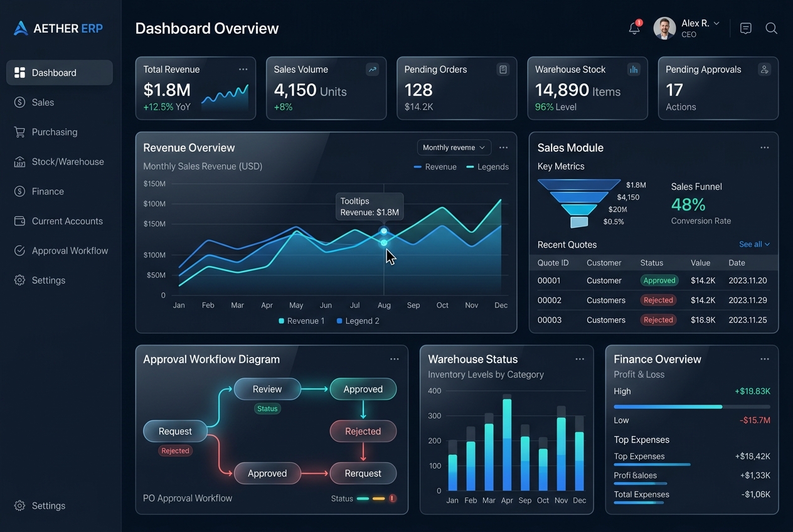Click the Purchasing cart icon
The height and width of the screenshot is (532, 793).
point(19,132)
